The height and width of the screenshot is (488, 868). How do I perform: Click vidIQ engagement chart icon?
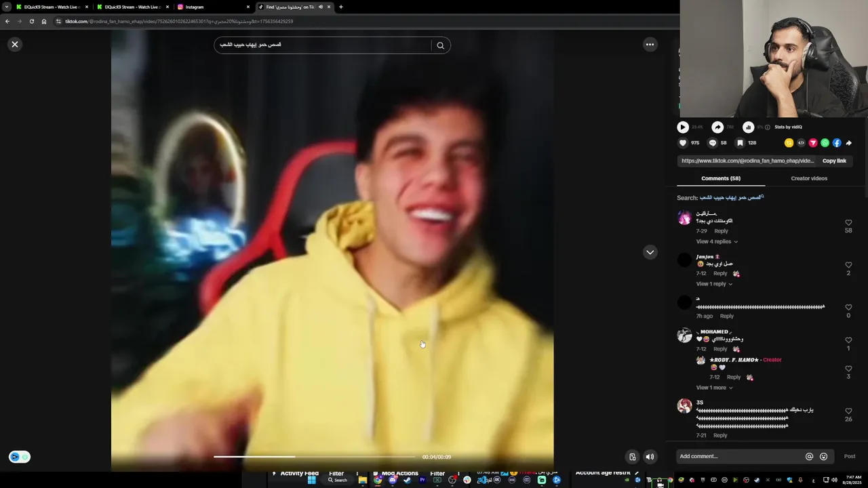[x=748, y=127]
